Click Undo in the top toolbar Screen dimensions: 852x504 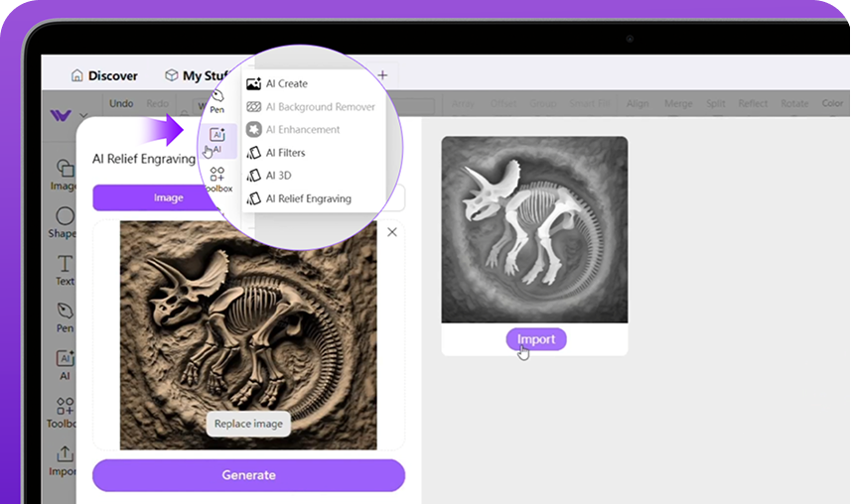[121, 103]
